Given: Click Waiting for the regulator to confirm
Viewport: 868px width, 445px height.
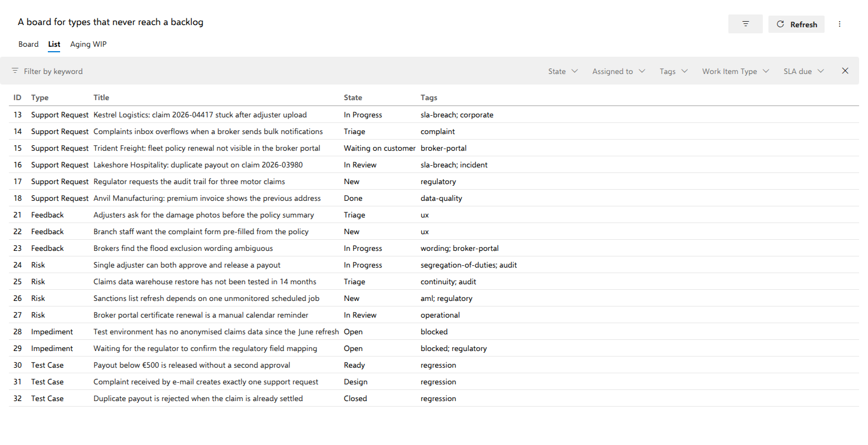Looking at the screenshot, I should (205, 348).
